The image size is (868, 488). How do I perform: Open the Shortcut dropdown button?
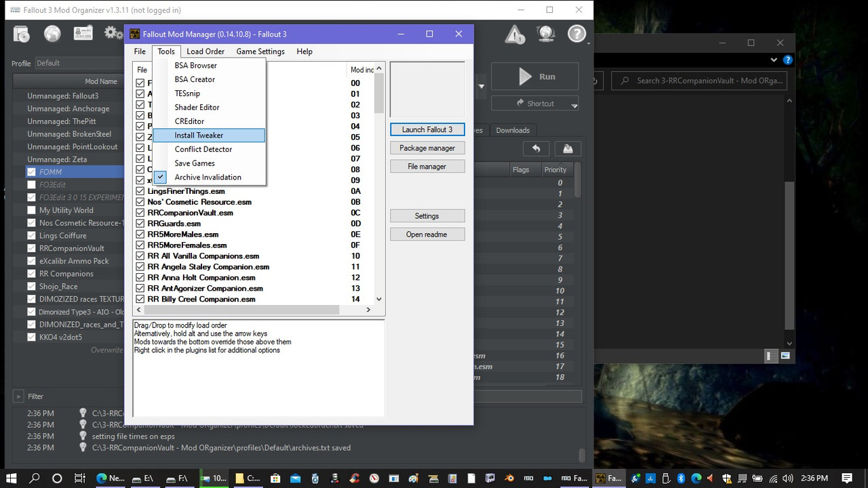click(535, 104)
